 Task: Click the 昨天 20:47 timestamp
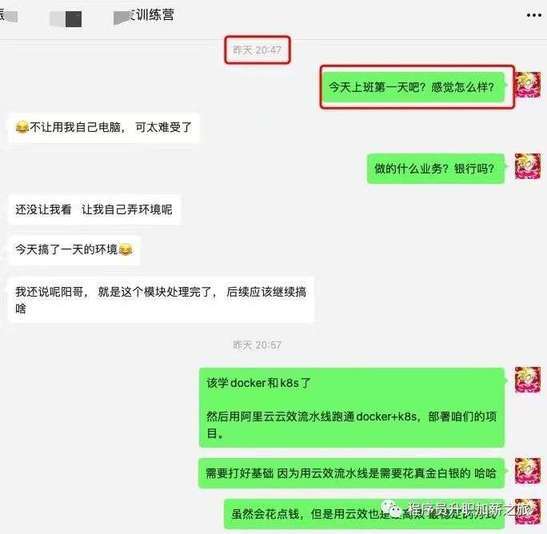click(x=257, y=50)
